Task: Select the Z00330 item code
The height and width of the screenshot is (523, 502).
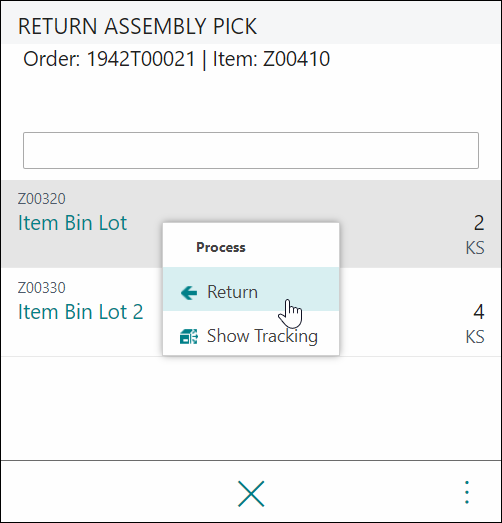Action: point(42,288)
